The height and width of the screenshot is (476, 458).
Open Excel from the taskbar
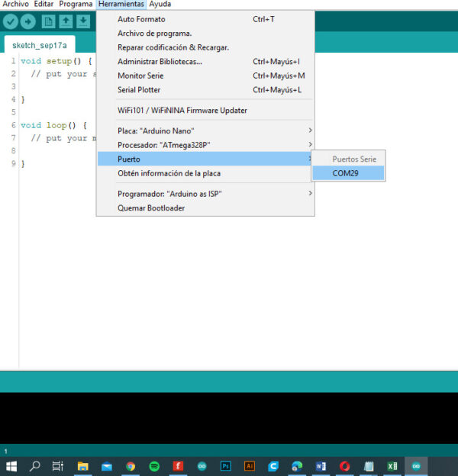point(392,466)
